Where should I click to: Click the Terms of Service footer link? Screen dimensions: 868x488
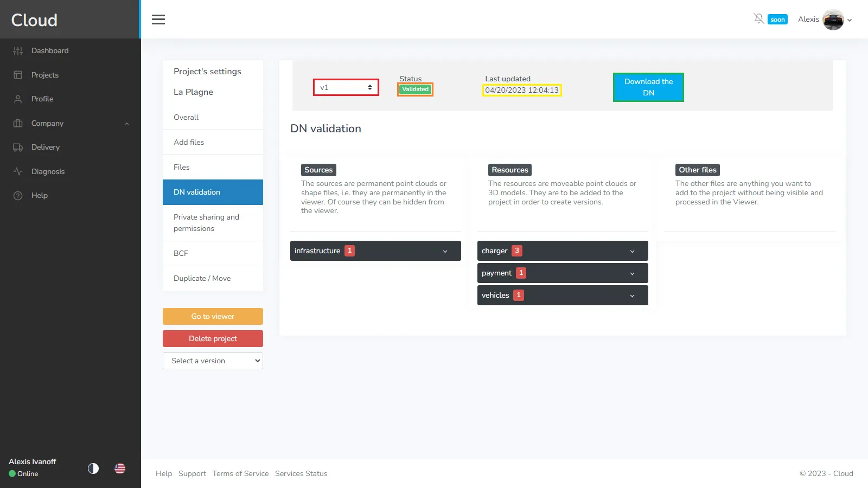(x=240, y=474)
